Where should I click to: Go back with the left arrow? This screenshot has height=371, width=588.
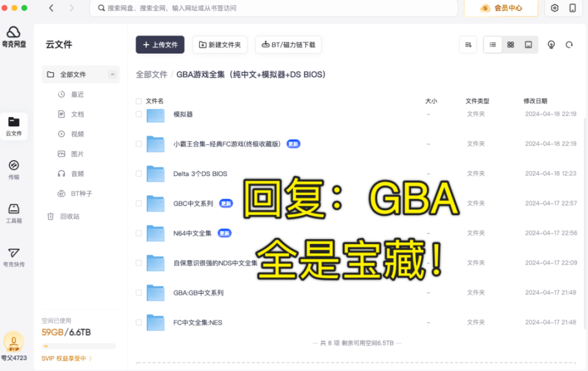[x=51, y=8]
